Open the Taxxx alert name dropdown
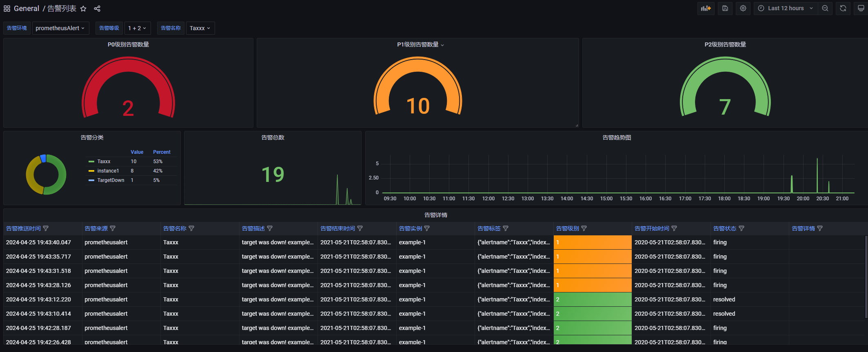Image resolution: width=868 pixels, height=352 pixels. [x=200, y=28]
